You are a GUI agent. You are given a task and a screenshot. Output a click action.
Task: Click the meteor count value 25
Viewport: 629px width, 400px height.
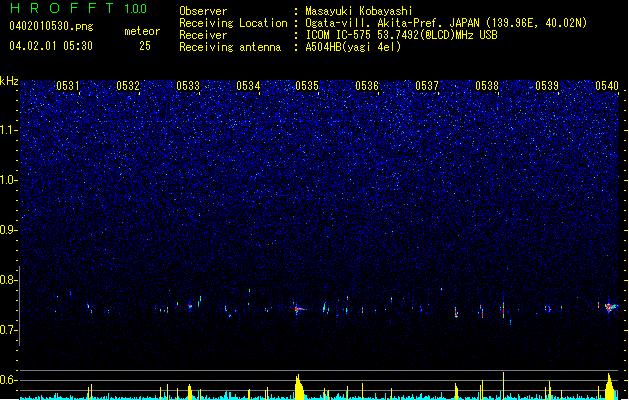click(145, 46)
